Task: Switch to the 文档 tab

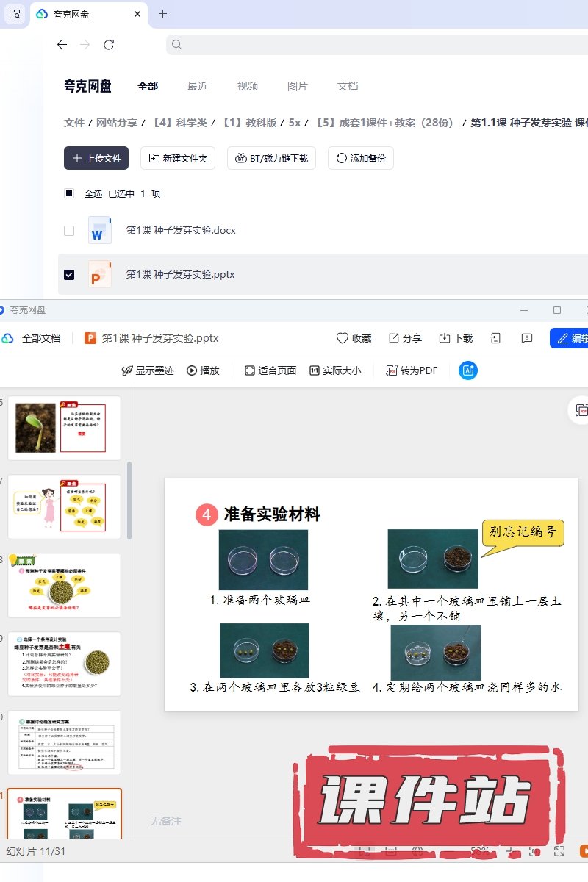Action: (x=348, y=86)
